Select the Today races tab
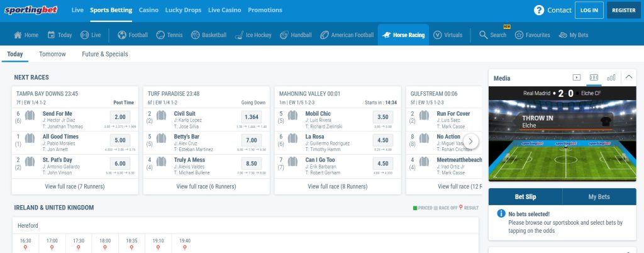Viewport: 644px width, 253px height. coord(15,53)
